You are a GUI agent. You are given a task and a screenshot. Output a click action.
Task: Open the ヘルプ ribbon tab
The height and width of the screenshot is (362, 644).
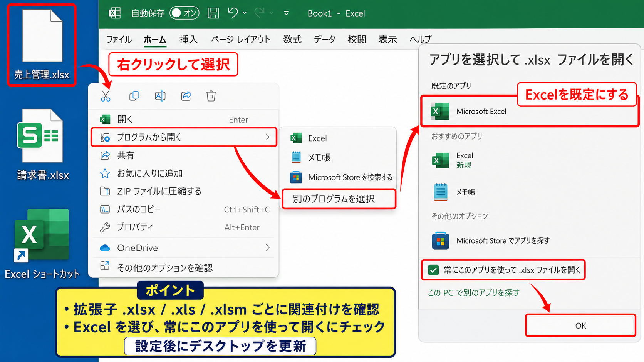(x=420, y=39)
